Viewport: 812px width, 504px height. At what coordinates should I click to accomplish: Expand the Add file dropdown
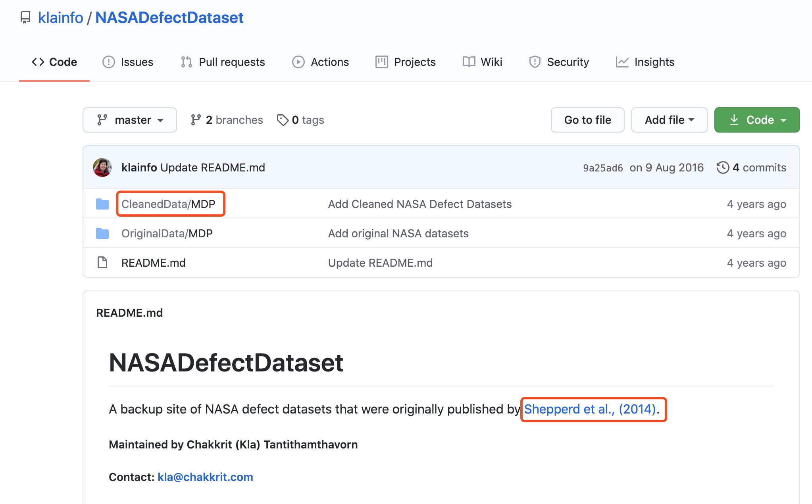coord(669,119)
